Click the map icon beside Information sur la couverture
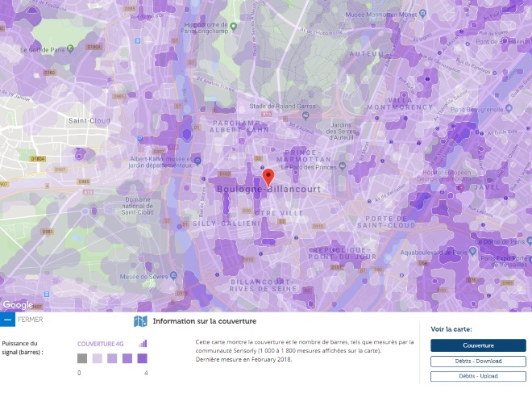Screen dimensions: 532x393 coord(141,321)
